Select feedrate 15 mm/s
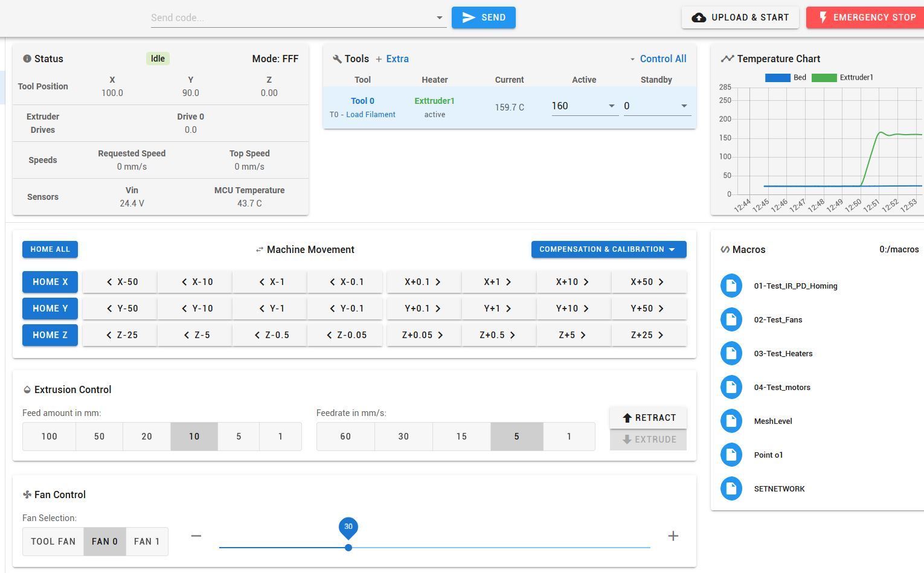The width and height of the screenshot is (924, 573). click(x=461, y=437)
